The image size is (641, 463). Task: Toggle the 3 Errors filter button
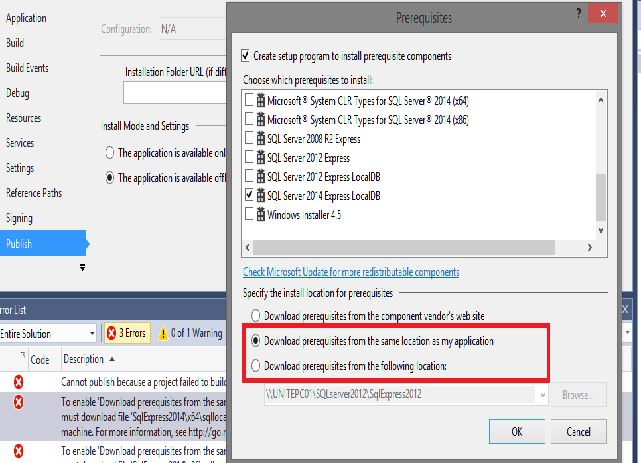click(x=128, y=333)
